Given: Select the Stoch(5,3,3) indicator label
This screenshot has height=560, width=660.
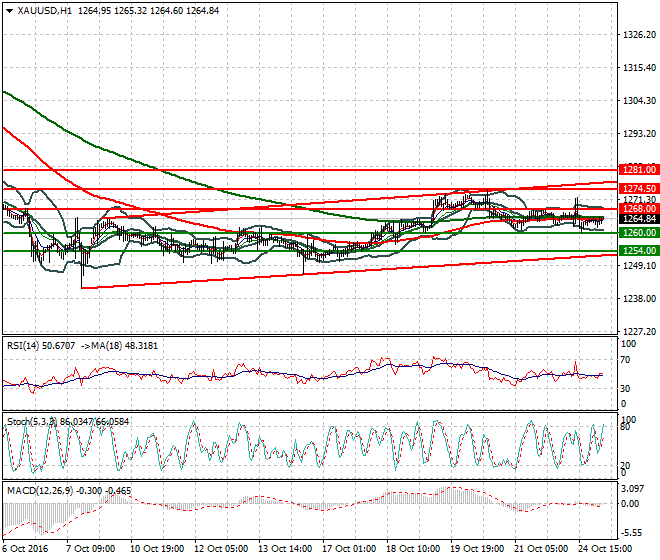Looking at the screenshot, I should [33, 421].
